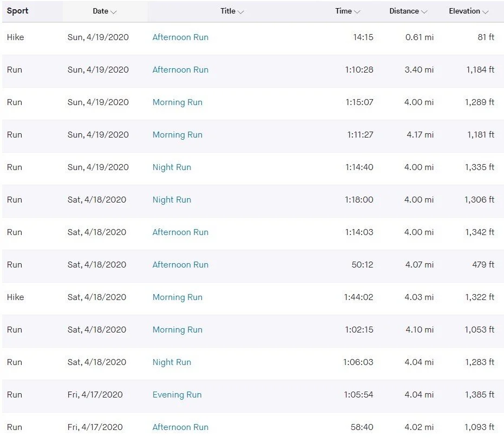Click the time value 1:44:02
504x443 pixels.
pyautogui.click(x=359, y=297)
